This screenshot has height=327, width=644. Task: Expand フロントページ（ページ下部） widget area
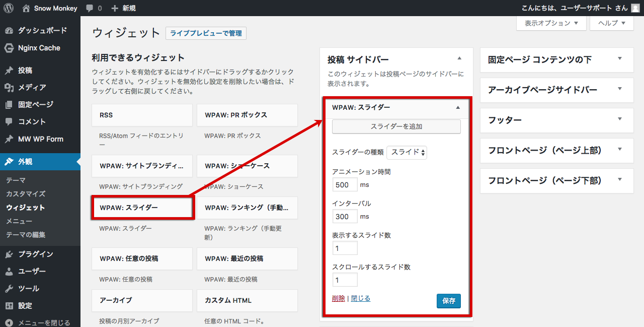point(620,180)
